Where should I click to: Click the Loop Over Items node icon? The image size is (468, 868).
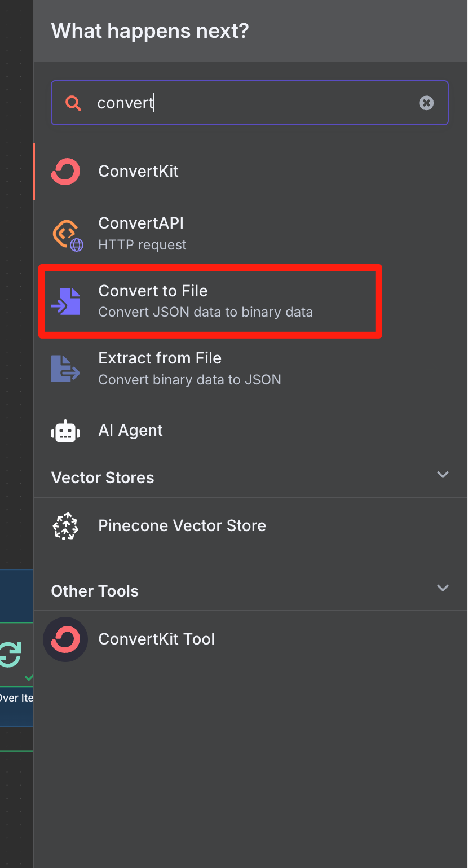tap(10, 654)
